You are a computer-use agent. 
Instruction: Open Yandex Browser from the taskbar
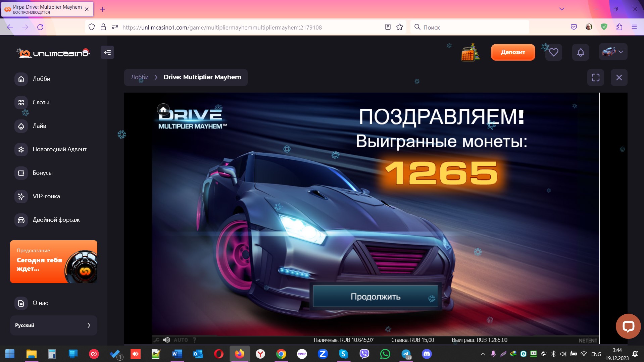(260, 354)
